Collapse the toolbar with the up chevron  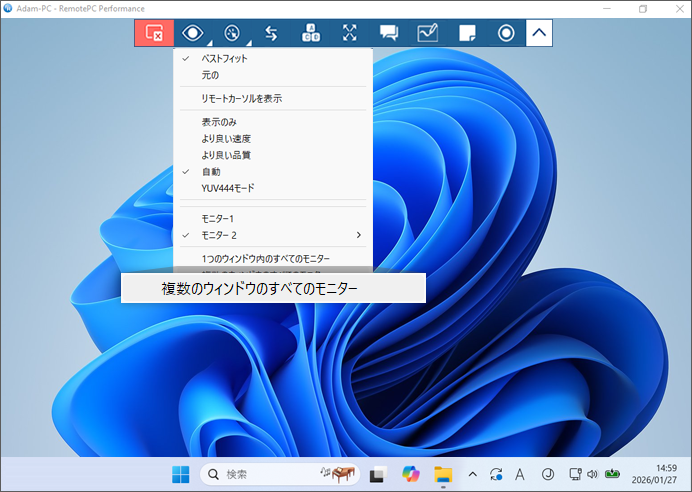coord(539,33)
